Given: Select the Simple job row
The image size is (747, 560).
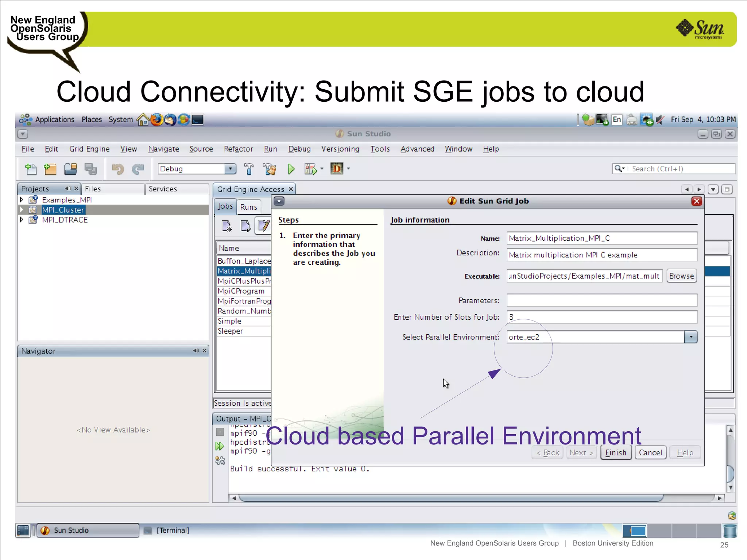Looking at the screenshot, I should click(244, 321).
